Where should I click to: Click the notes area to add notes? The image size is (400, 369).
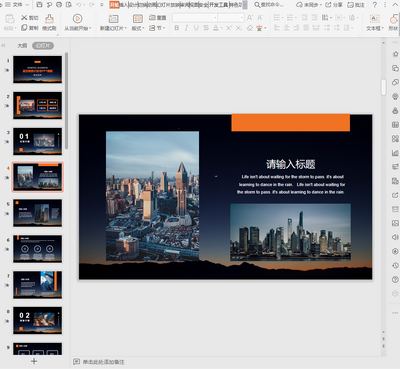(103, 362)
